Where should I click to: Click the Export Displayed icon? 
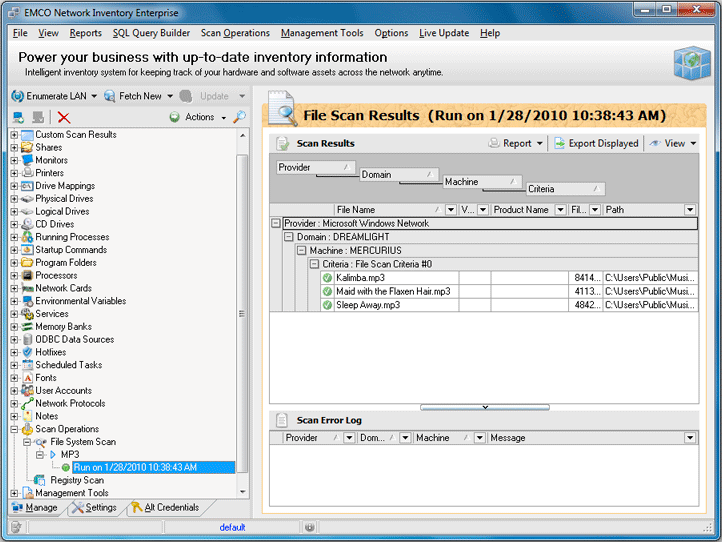560,143
